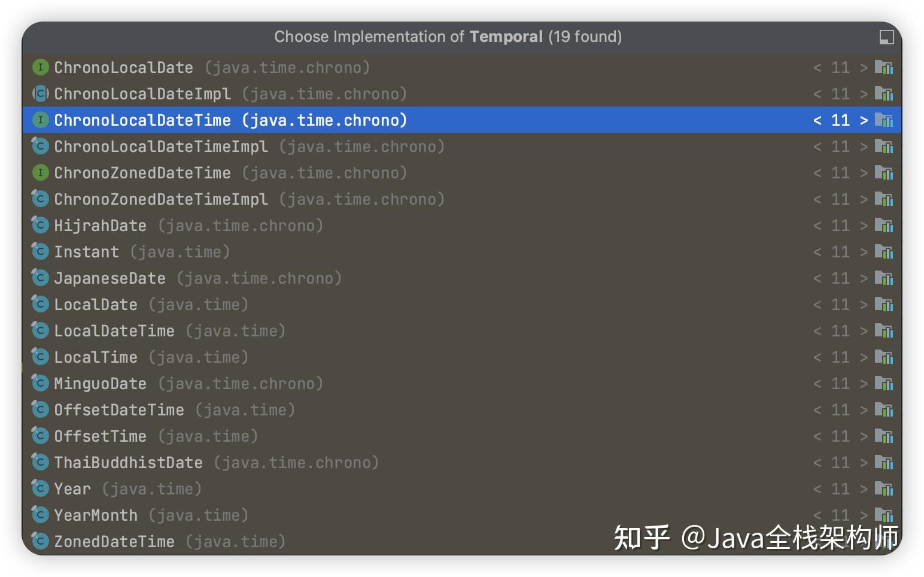Click the anonymous class icon beside ChronoLocalDateTimeImpl
Viewport: 924px width, 577px height.
(x=39, y=146)
